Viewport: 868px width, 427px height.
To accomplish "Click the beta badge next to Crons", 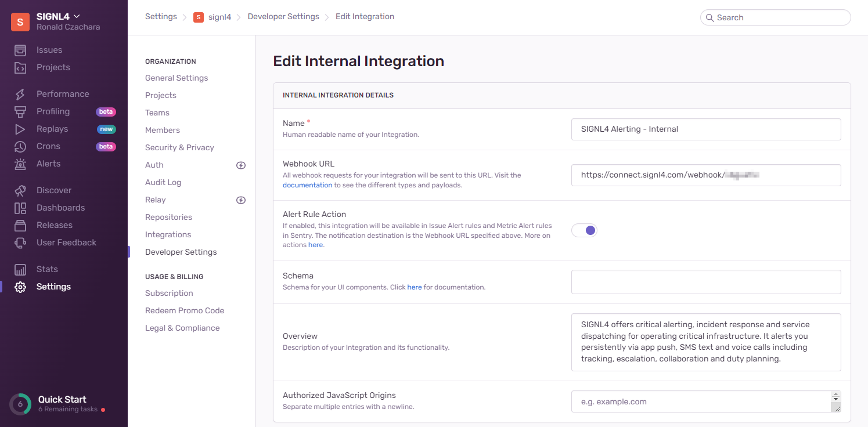I will [x=106, y=147].
